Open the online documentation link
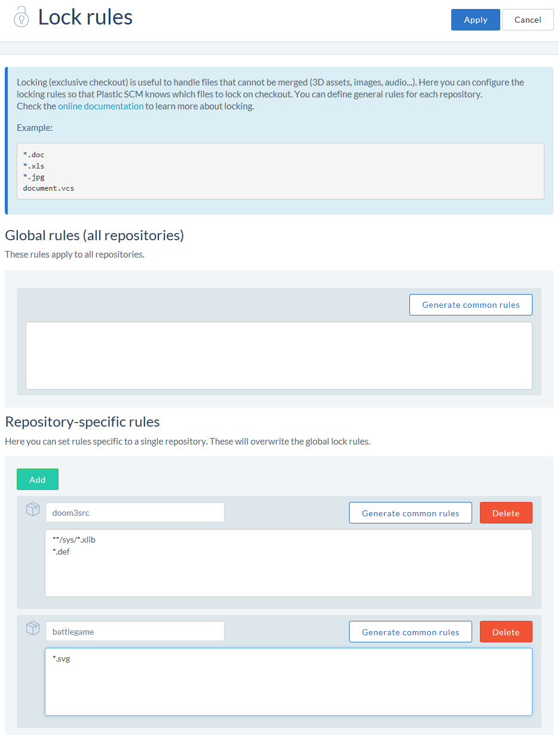560x735 pixels. (x=100, y=106)
